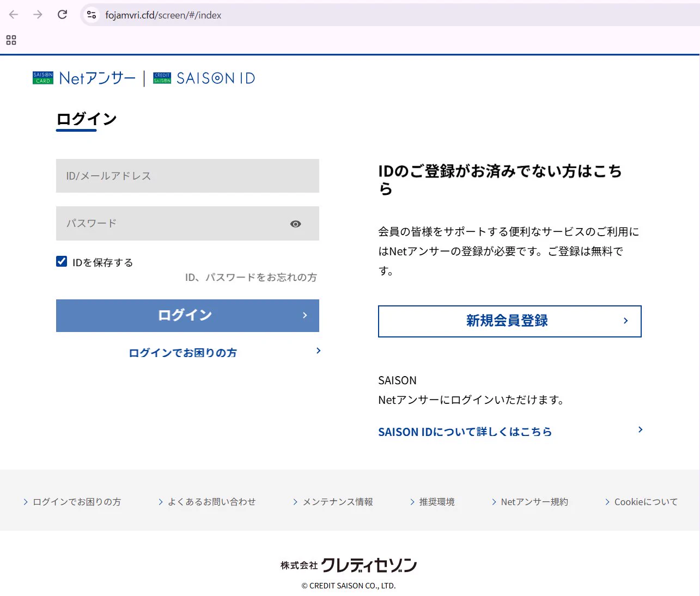Open footer link よくあるお問い合わせ

coord(211,502)
